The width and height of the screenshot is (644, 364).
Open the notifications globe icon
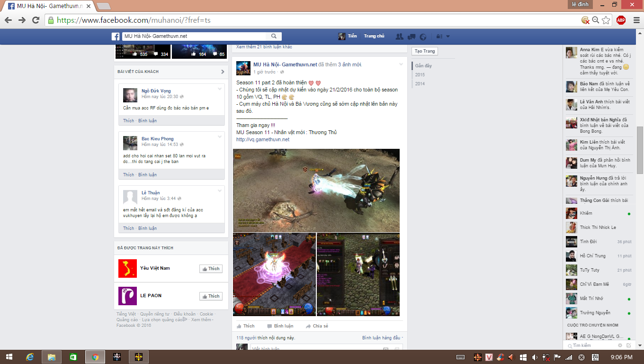coord(423,36)
